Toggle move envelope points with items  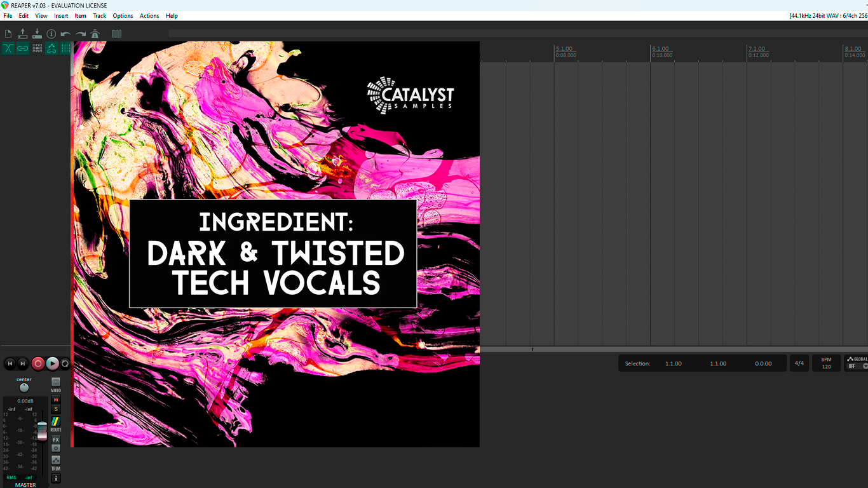coord(51,48)
